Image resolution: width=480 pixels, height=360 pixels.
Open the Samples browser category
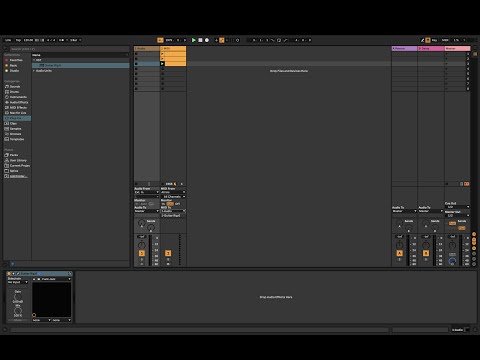15,129
